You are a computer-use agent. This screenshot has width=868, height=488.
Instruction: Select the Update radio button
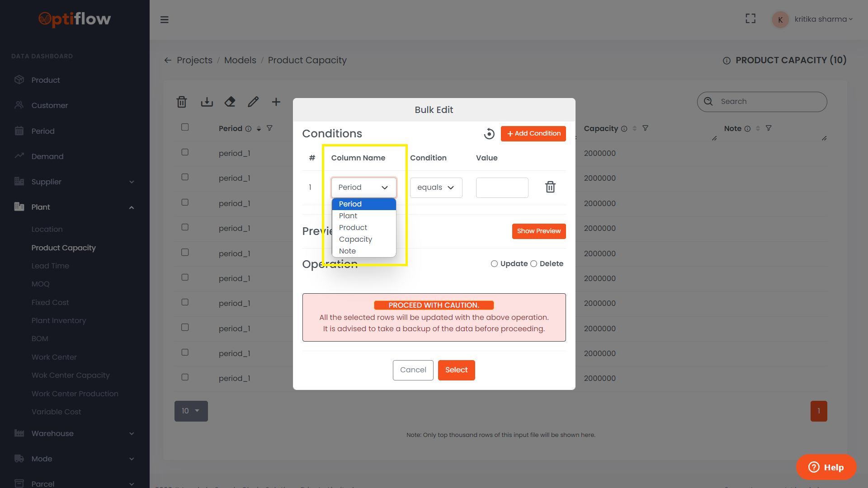[494, 264]
